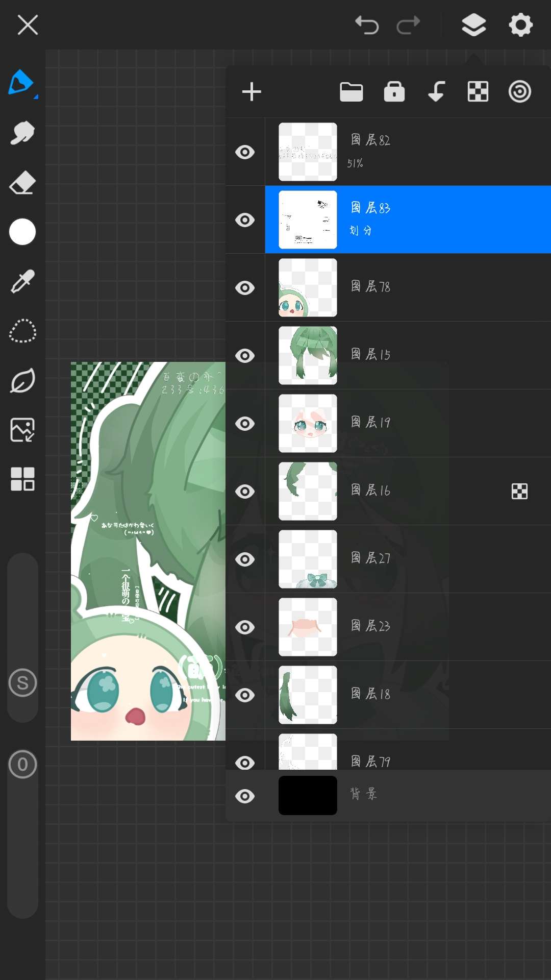
Task: Open the target-circle layer option icon
Action: pos(520,92)
